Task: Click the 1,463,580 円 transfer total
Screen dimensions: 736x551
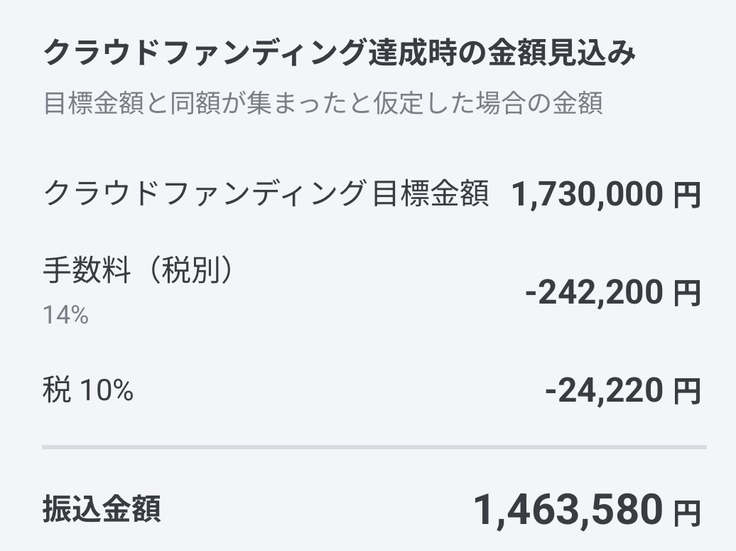Action: [x=586, y=510]
